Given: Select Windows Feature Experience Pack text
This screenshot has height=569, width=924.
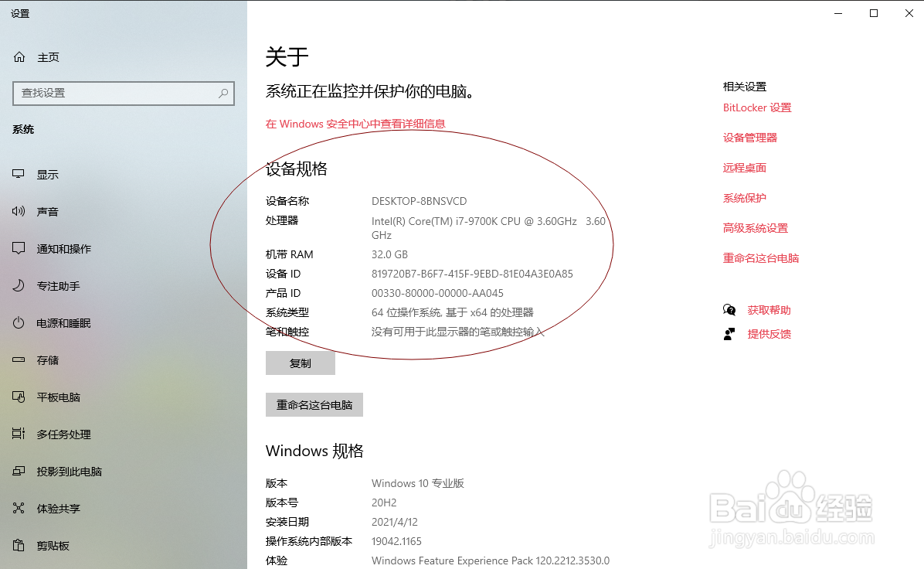Looking at the screenshot, I should 491,560.
